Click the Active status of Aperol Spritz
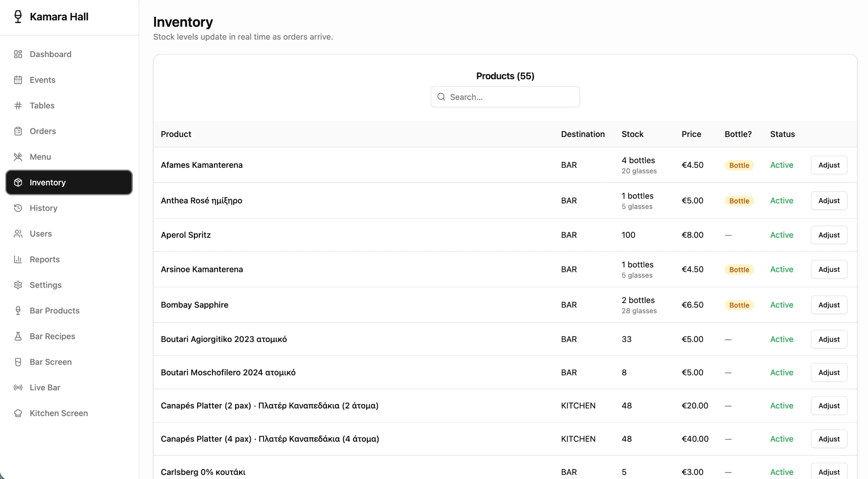 pos(782,235)
